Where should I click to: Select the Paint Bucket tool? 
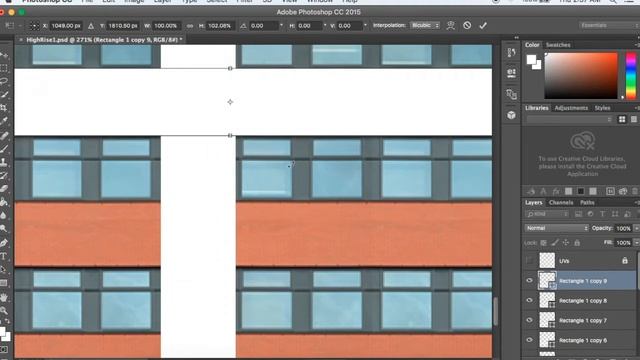pos(4,202)
